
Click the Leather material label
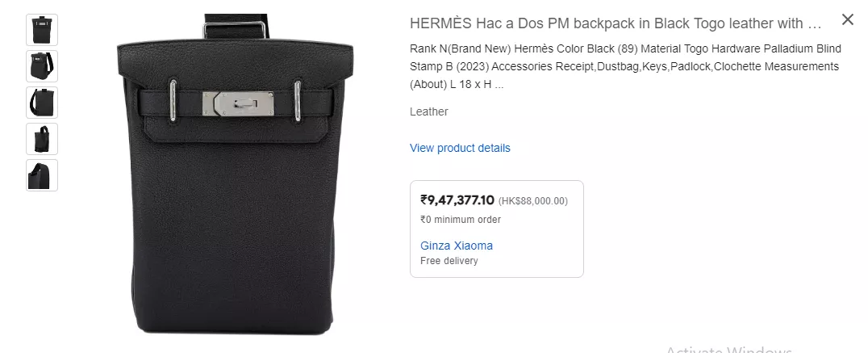tap(428, 111)
